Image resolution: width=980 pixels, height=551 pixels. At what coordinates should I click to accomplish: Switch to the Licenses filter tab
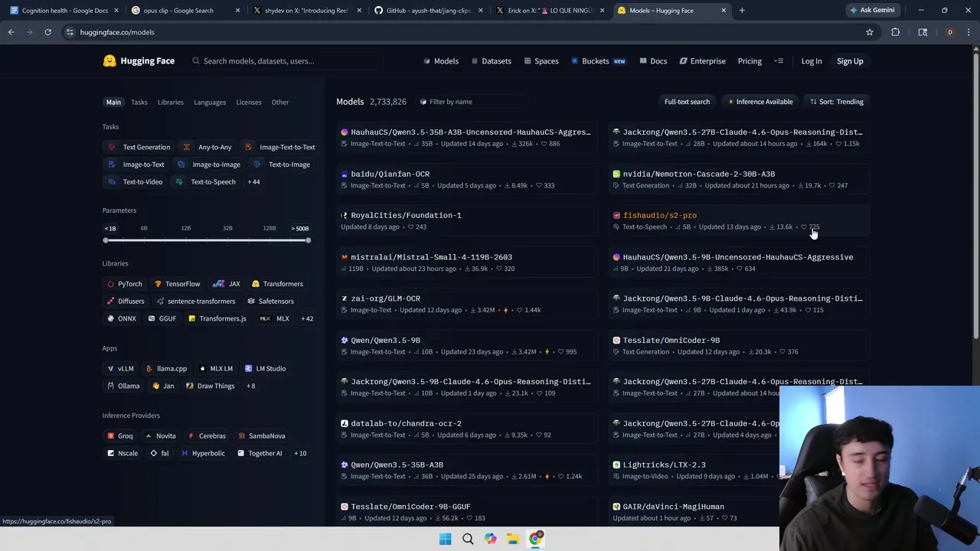[x=249, y=102]
